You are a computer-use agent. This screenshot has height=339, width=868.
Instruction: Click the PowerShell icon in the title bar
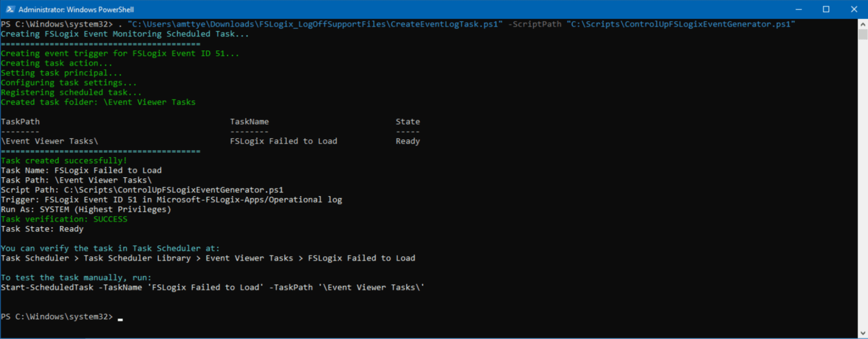point(10,9)
